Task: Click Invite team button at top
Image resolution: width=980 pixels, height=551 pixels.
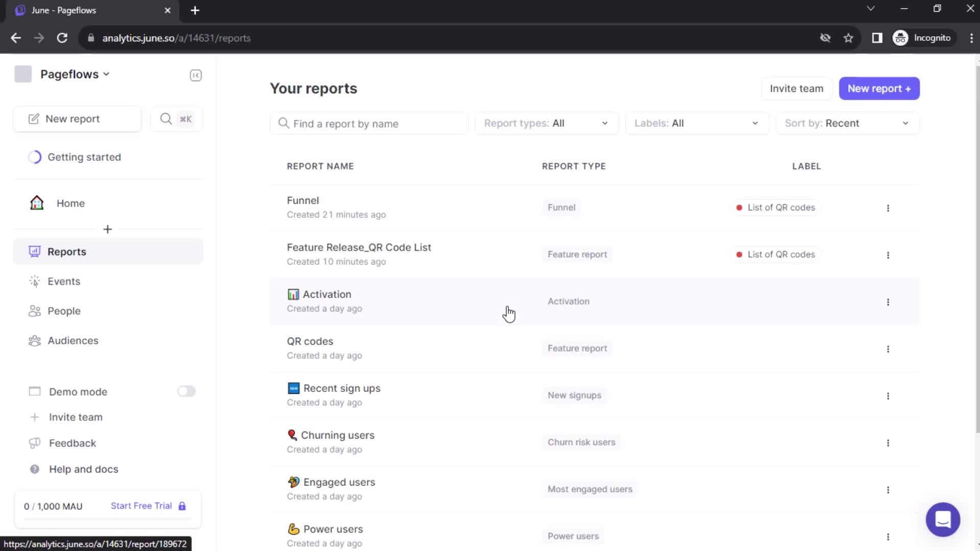Action: (x=796, y=89)
